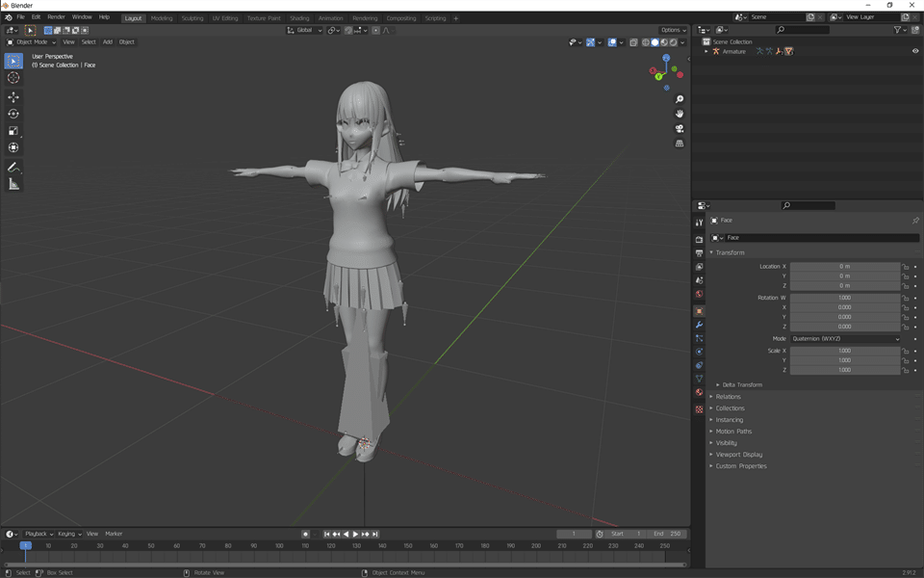Enable wireframe viewport shading
The height and width of the screenshot is (578, 924).
click(x=646, y=42)
